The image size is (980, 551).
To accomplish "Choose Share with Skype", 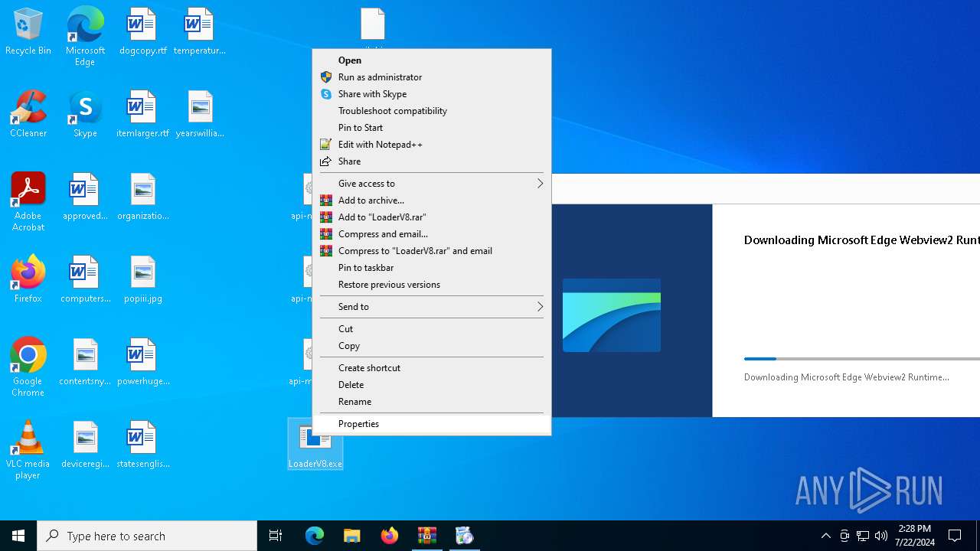I will (x=432, y=94).
